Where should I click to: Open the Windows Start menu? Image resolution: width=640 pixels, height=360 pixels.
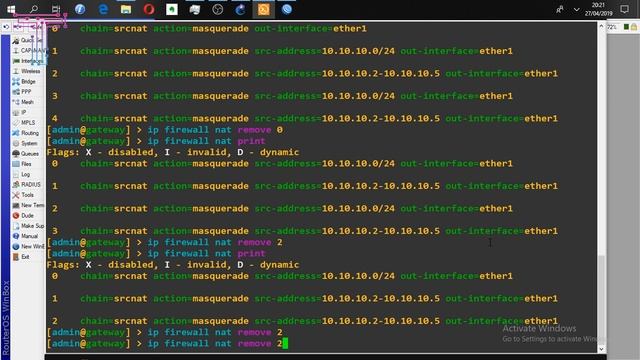pyautogui.click(x=11, y=9)
